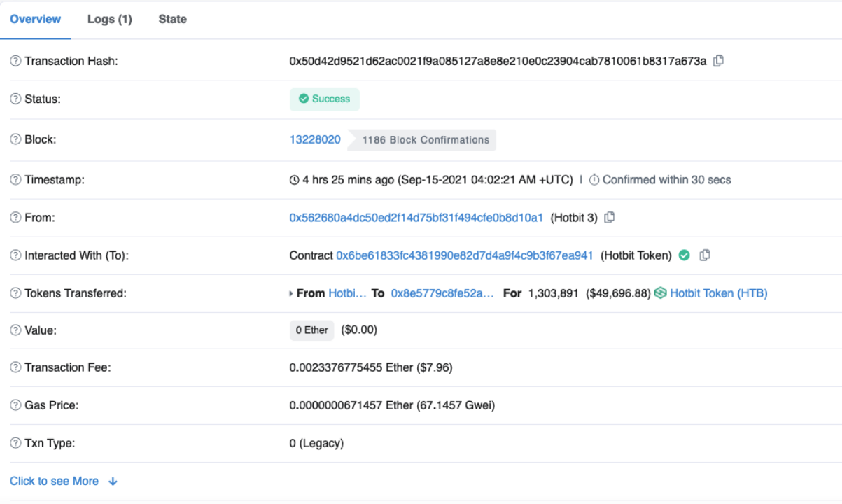The image size is (842, 504).
Task: Copy the transaction hash to clipboard
Action: coord(718,61)
